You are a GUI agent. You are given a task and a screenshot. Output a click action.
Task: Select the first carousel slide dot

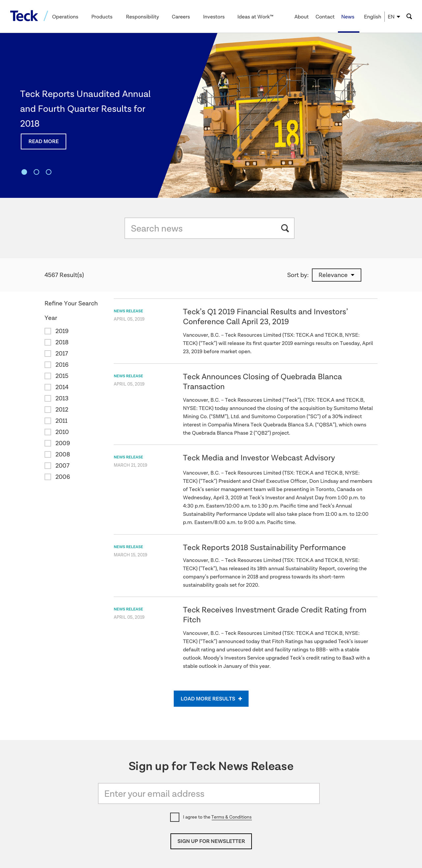tap(24, 172)
